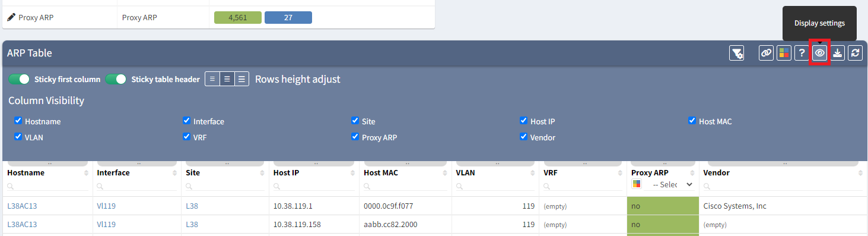Image resolution: width=868 pixels, height=236 pixels.
Task: Click the download export icon
Action: (837, 53)
